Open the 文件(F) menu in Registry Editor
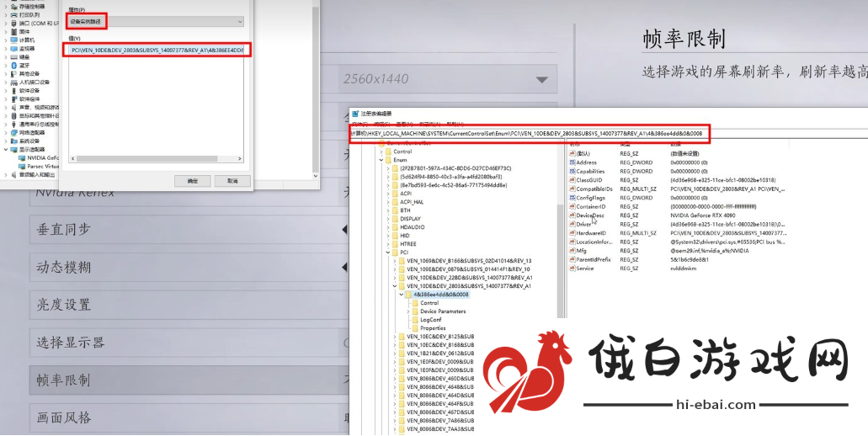Viewport: 868px width, 436px height. click(x=360, y=124)
